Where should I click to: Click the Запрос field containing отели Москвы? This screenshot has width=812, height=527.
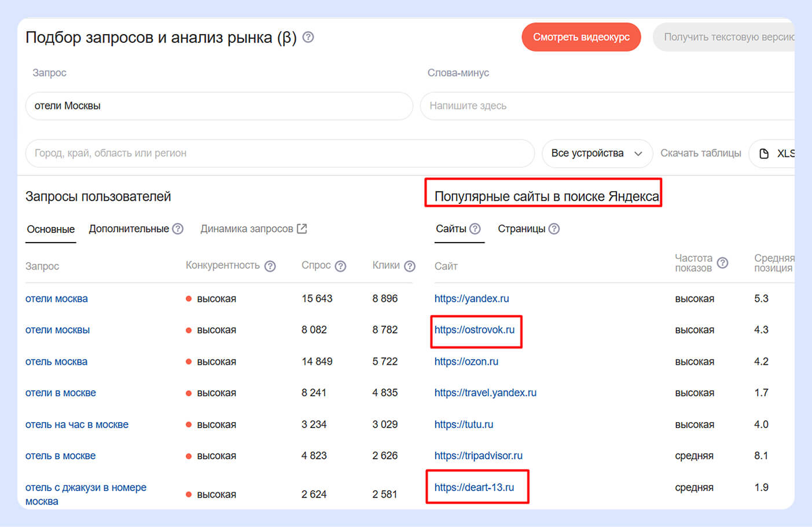tap(219, 106)
